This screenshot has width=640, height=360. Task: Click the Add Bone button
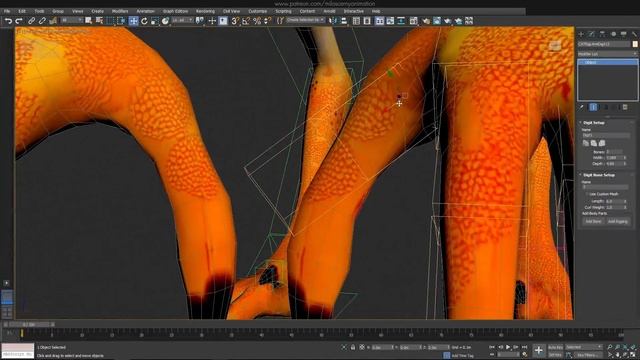pos(593,221)
